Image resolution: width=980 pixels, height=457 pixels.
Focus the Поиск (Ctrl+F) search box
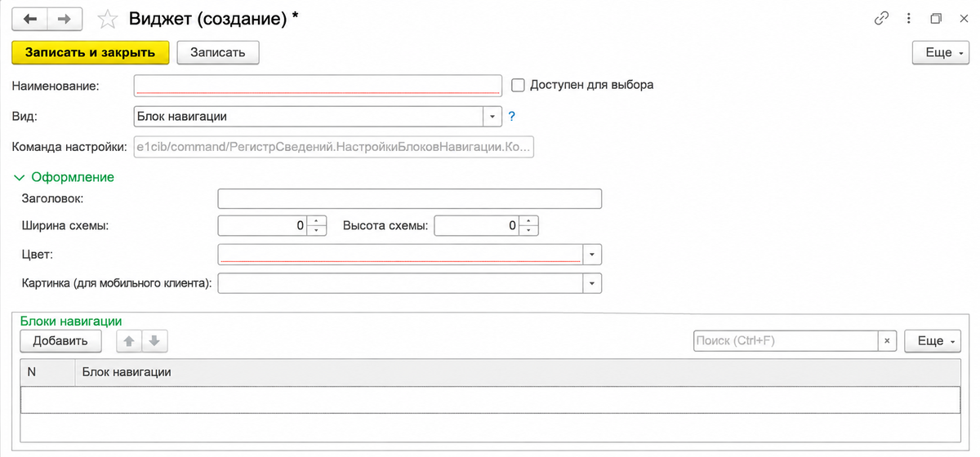(786, 341)
